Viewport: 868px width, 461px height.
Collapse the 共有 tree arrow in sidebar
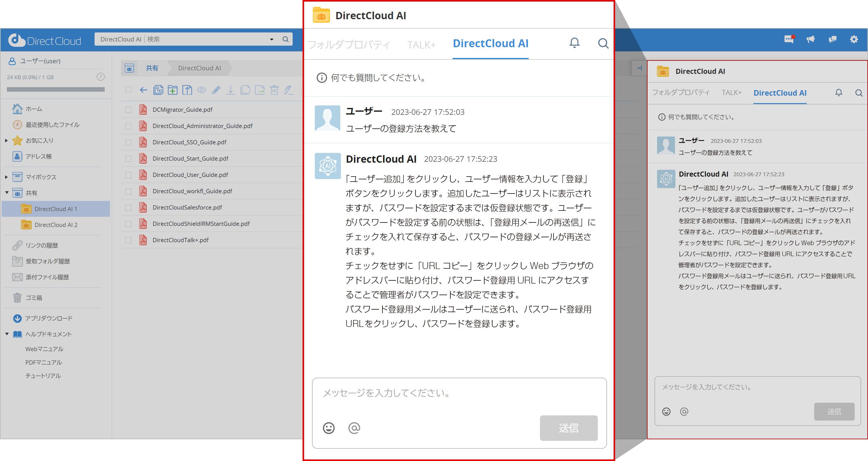tap(6, 193)
